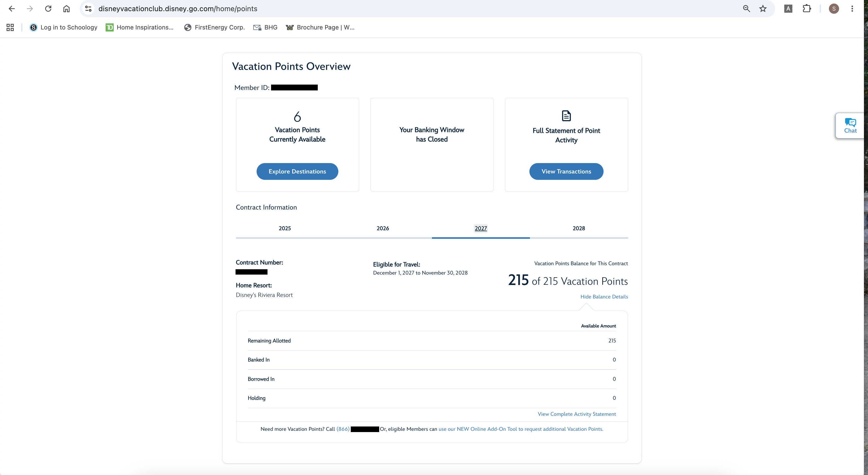Open the browser home page
The width and height of the screenshot is (868, 475).
pos(66,9)
